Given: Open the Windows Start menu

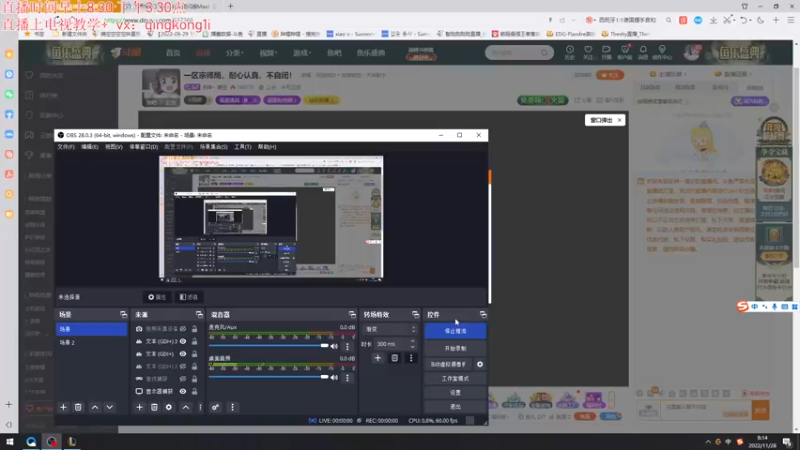Looking at the screenshot, I should coord(9,441).
